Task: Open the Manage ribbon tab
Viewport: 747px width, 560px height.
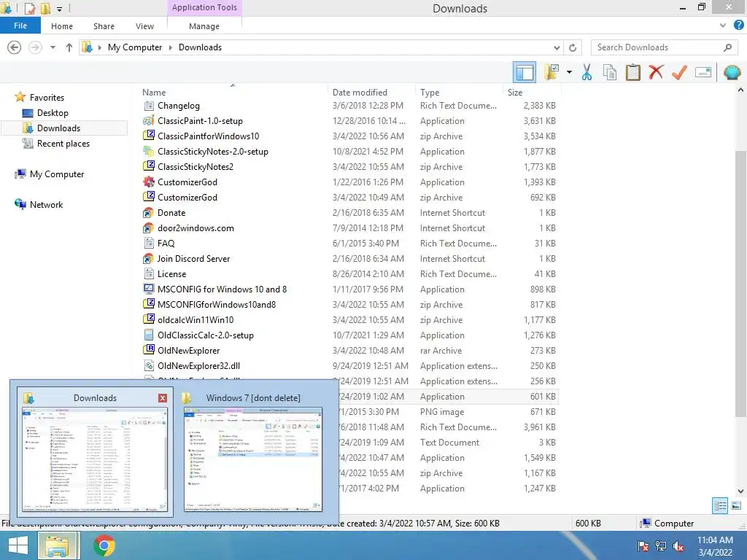Action: click(x=204, y=26)
